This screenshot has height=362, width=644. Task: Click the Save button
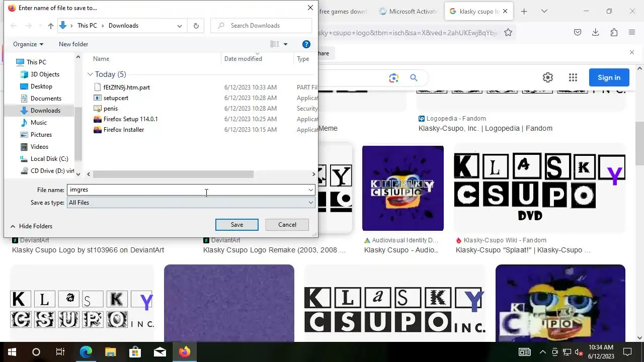237,225
